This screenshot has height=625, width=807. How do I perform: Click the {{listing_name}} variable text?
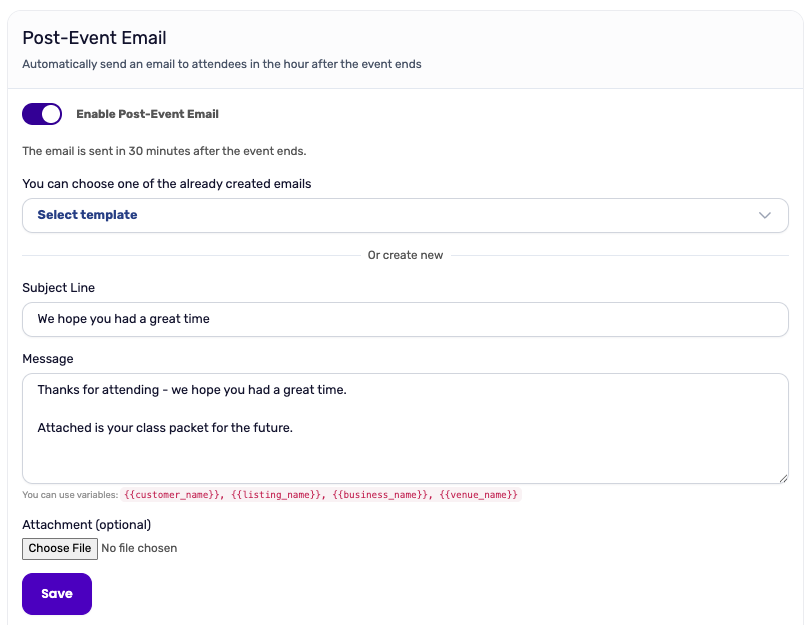278,495
